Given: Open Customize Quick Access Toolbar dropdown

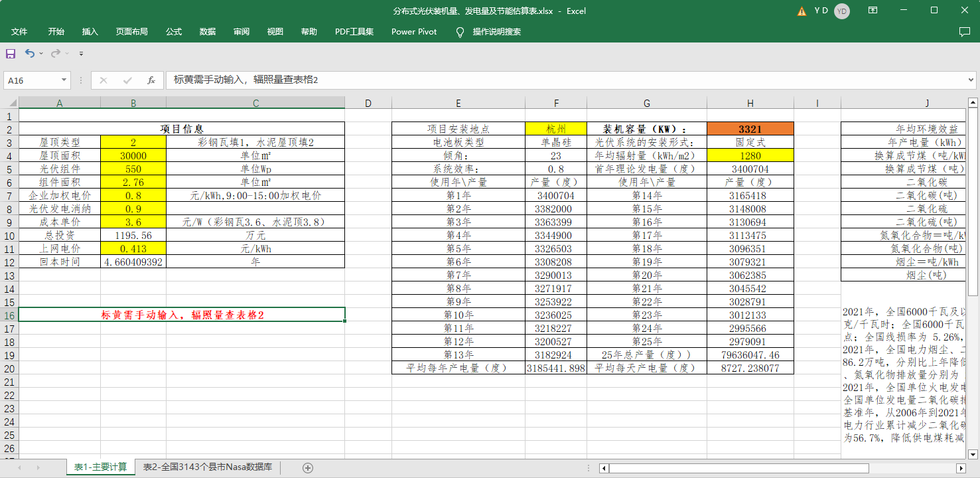Looking at the screenshot, I should [x=81, y=53].
